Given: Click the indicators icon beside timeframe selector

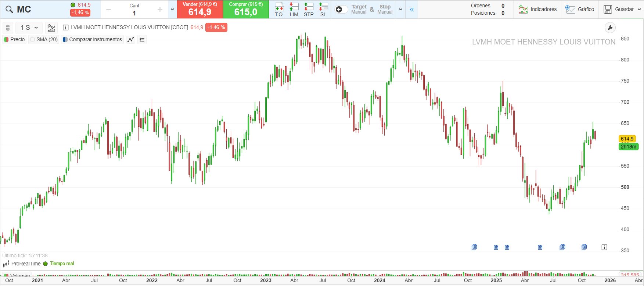Looking at the screenshot, I should point(51,28).
